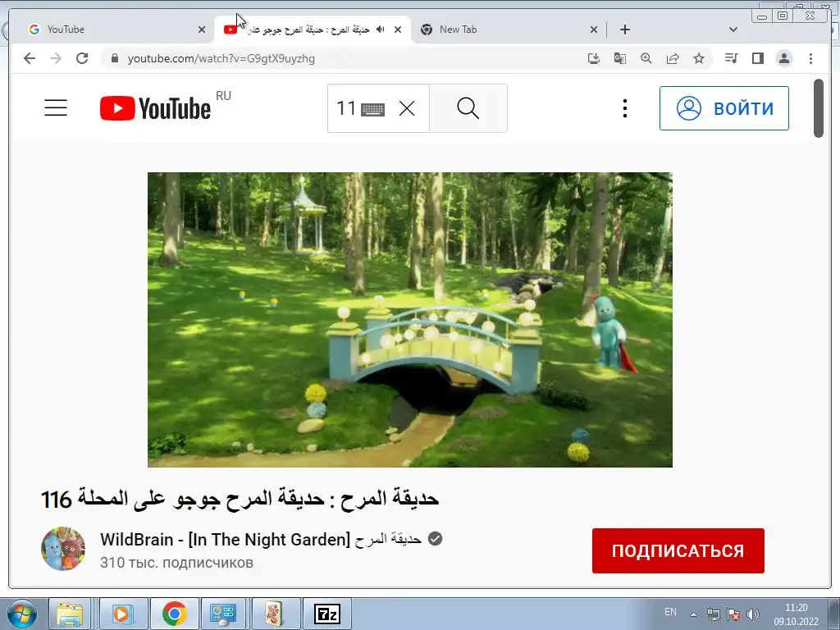
Task: Click the Arabic video title ending 116
Action: point(240,499)
